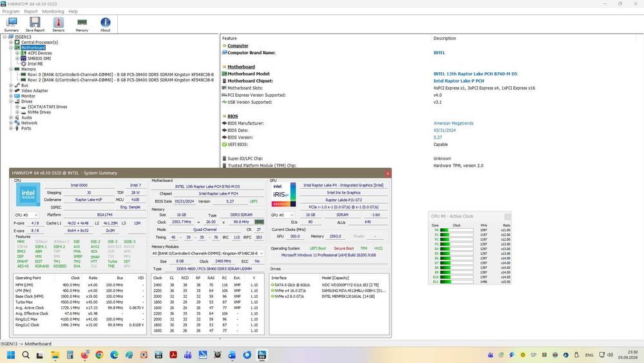Select the Ports tree item
Image resolution: width=644 pixels, height=363 pixels.
(x=26, y=128)
